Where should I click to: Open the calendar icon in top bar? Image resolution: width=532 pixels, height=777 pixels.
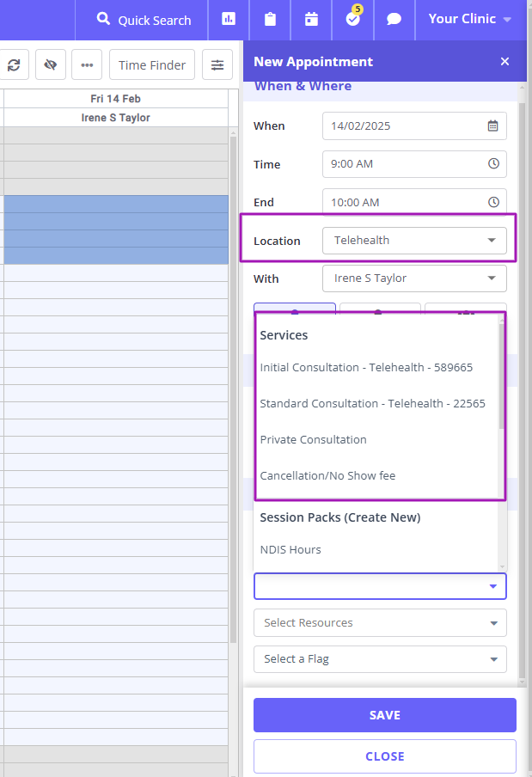point(311,19)
